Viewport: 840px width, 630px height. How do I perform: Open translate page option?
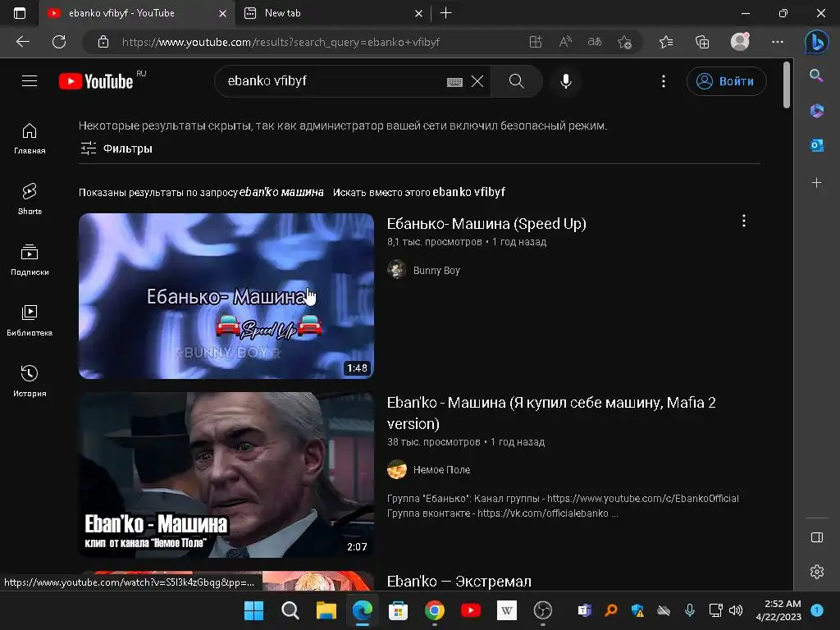[595, 42]
